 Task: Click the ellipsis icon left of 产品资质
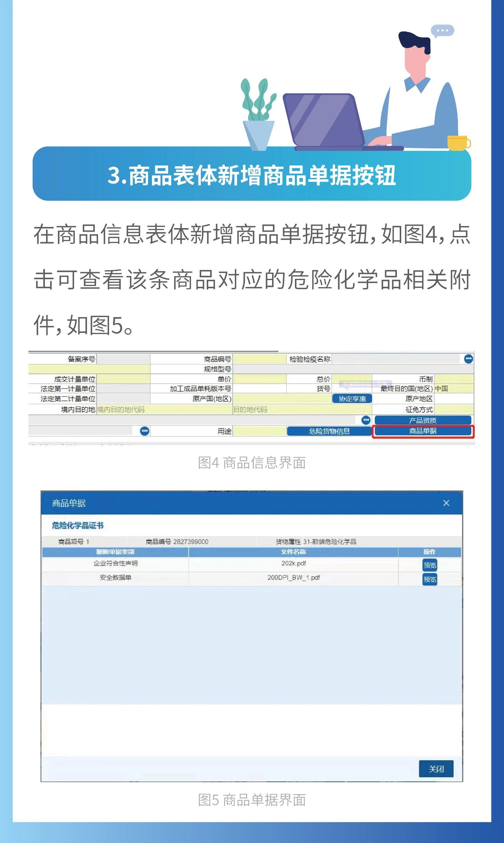pyautogui.click(x=366, y=420)
